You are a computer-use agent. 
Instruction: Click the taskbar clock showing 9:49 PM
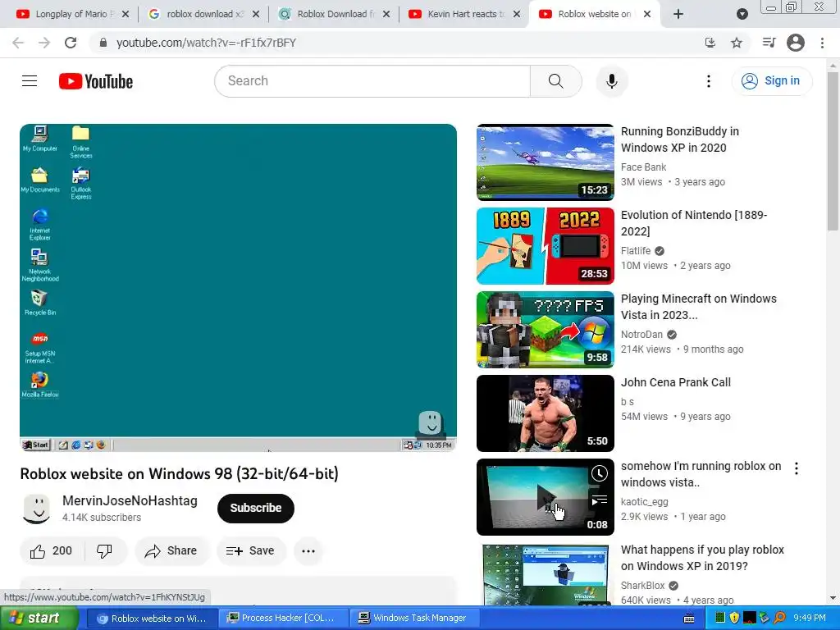[810, 618]
